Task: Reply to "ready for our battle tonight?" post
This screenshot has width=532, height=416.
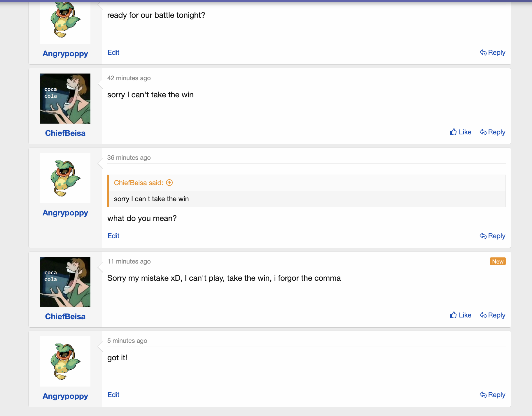Action: (492, 52)
